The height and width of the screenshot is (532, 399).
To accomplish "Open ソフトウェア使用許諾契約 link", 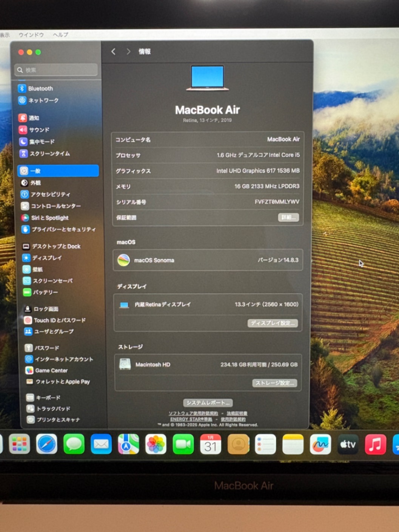I will tap(193, 413).
